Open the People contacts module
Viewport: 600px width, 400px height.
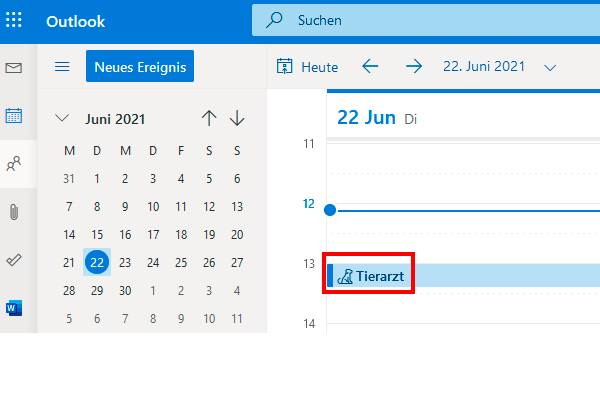coord(14,164)
